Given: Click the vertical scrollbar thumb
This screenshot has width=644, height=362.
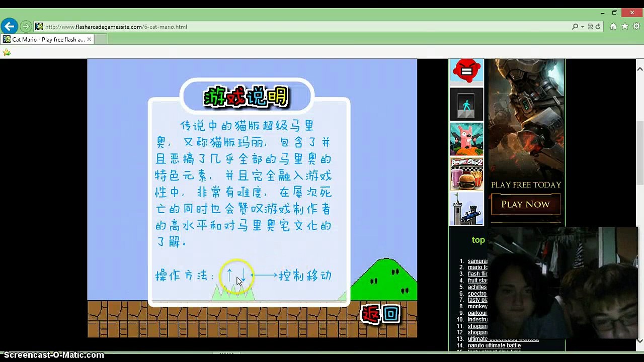Looking at the screenshot, I should click(639, 153).
